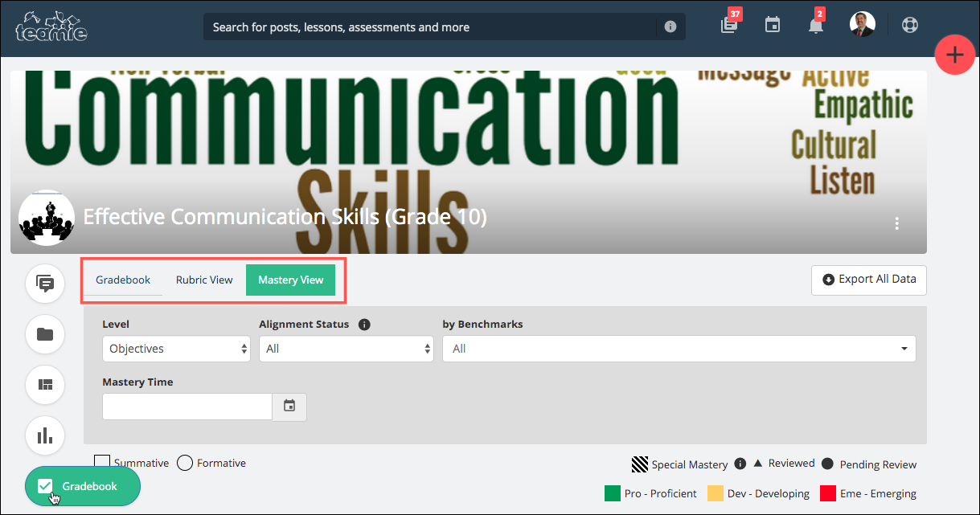Click the Teamie logo

coord(51,27)
